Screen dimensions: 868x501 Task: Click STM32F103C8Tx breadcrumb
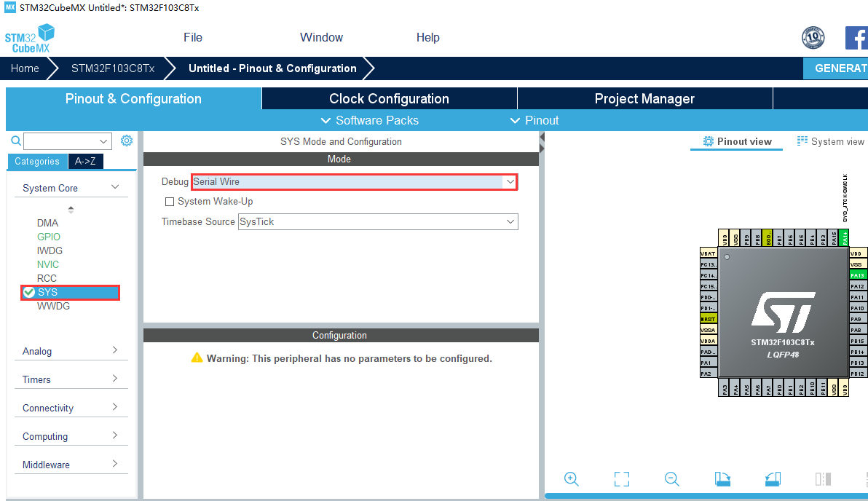[113, 68]
